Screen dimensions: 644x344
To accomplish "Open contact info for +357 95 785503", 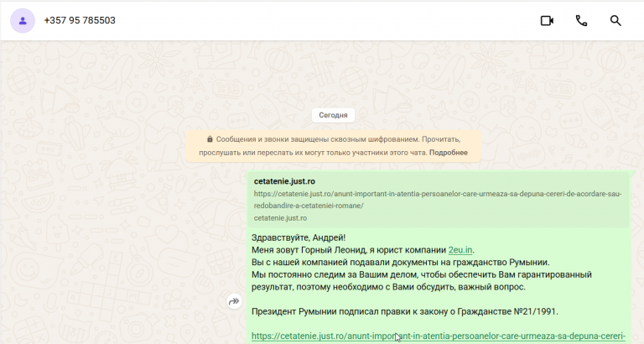I will coord(80,20).
